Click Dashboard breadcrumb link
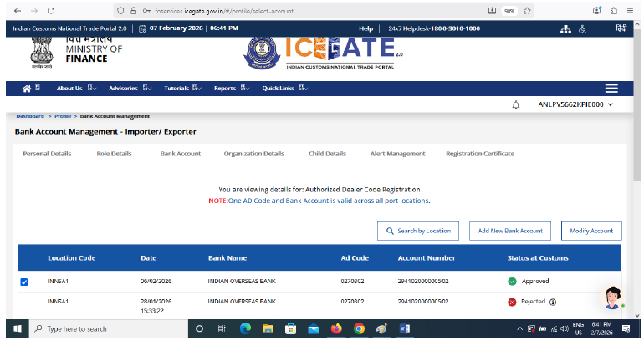The image size is (644, 341). click(30, 116)
